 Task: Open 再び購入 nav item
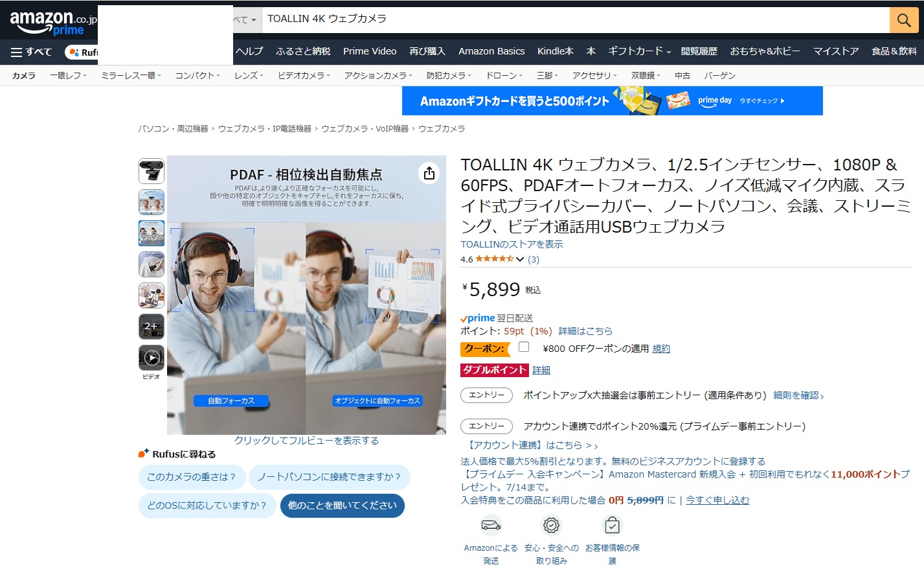click(x=427, y=51)
